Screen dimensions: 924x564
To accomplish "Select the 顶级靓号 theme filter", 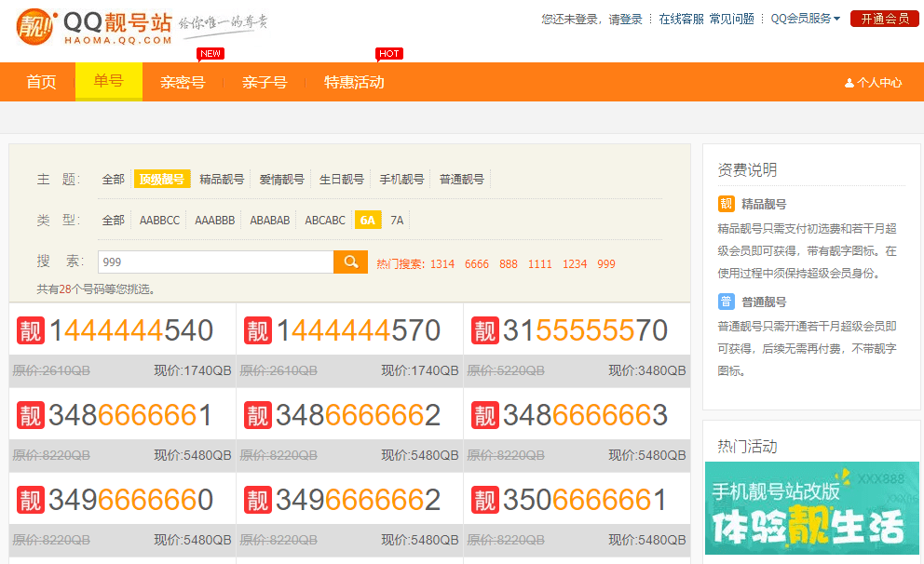I will point(162,178).
